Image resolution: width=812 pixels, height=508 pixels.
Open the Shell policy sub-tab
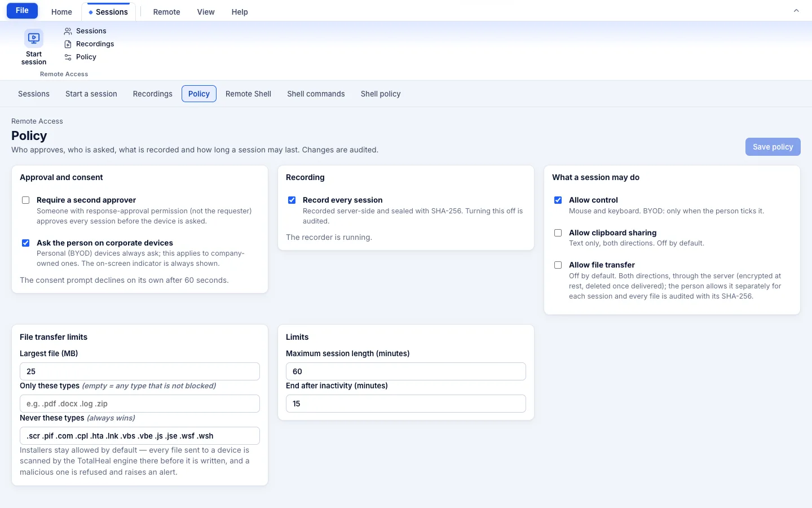(x=381, y=94)
